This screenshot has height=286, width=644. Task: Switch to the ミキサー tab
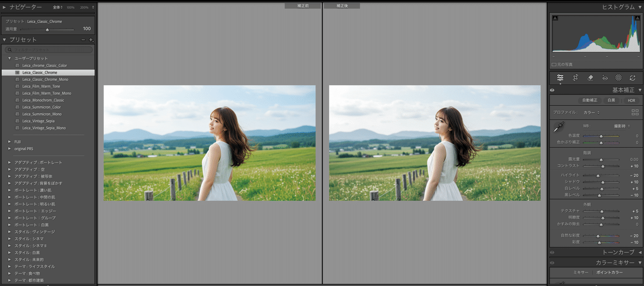pyautogui.click(x=581, y=273)
